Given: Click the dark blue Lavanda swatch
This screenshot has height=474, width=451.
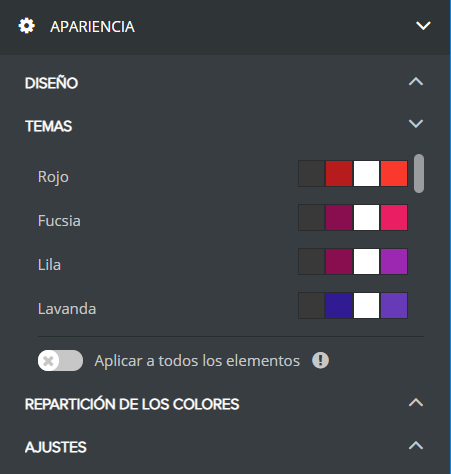Looking at the screenshot, I should [x=339, y=306].
